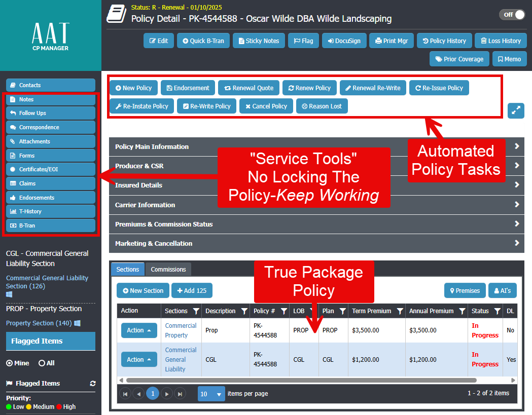Open the items per page dropdown

211,394
